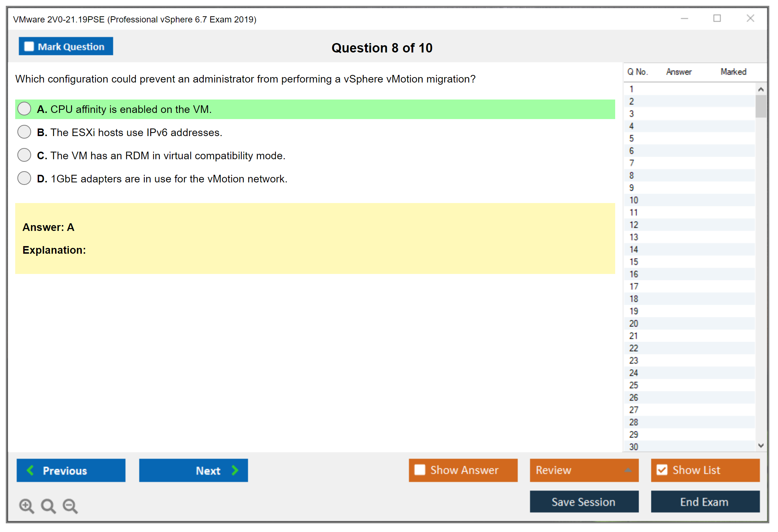The height and width of the screenshot is (532, 778).
Task: Click the Save Session button
Action: pyautogui.click(x=584, y=502)
